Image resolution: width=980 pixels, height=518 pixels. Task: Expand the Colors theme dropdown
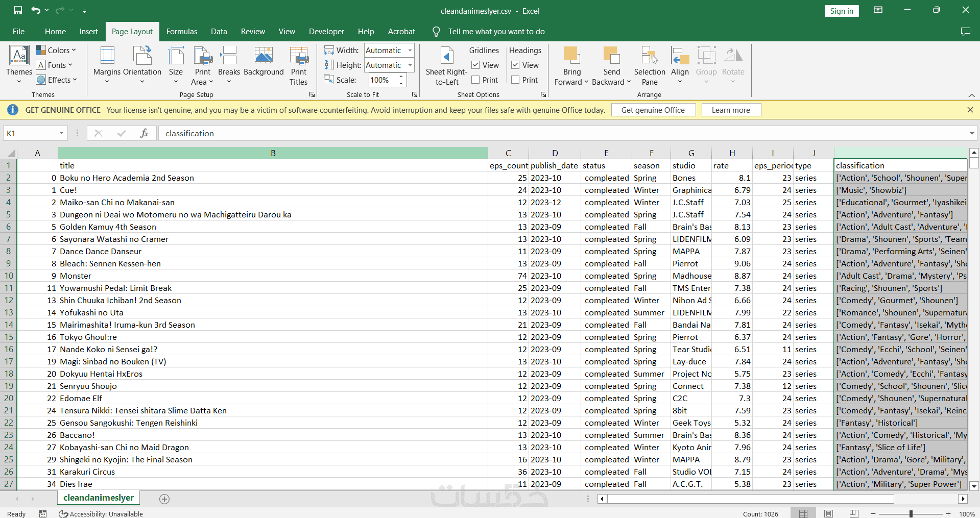(56, 50)
